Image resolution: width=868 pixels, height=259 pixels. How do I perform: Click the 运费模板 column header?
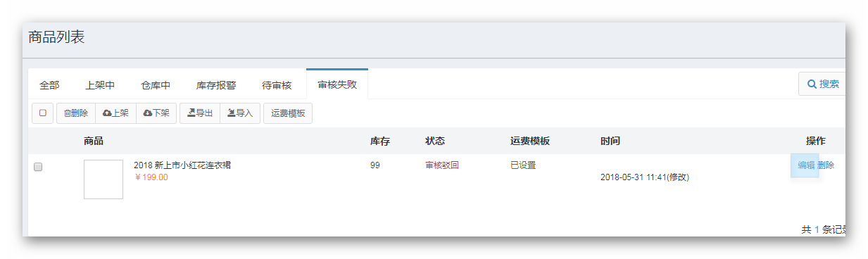[x=530, y=141]
